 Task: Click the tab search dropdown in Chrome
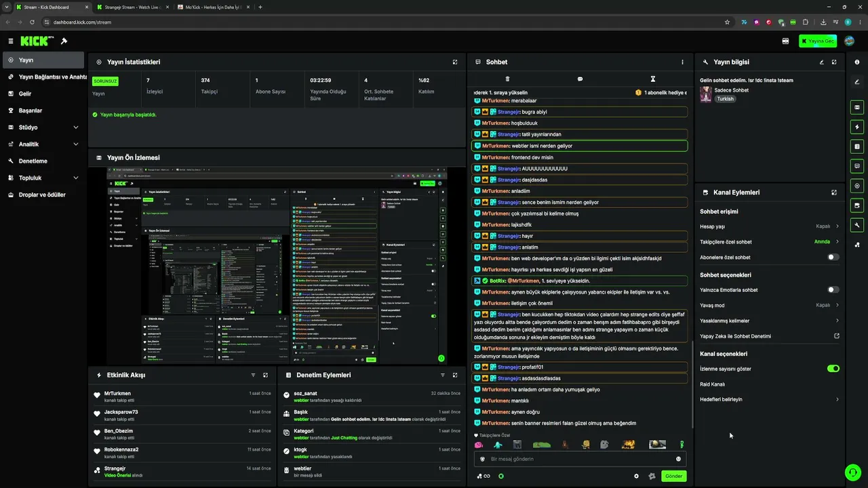coord(7,7)
